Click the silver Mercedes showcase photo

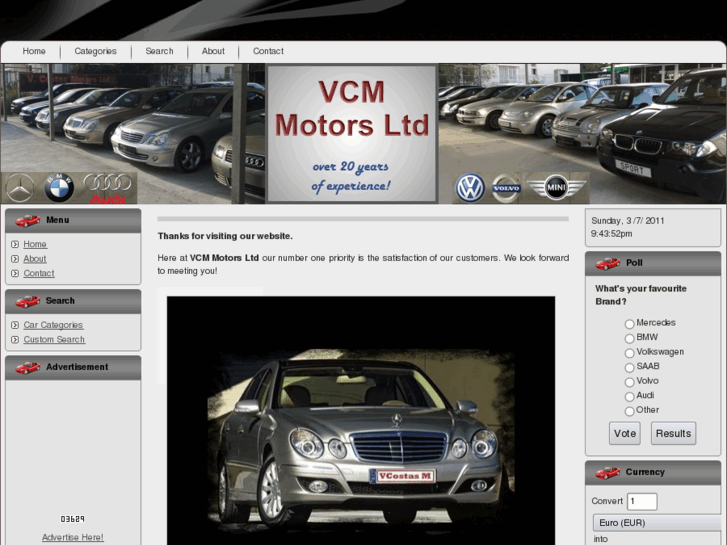[x=361, y=420]
